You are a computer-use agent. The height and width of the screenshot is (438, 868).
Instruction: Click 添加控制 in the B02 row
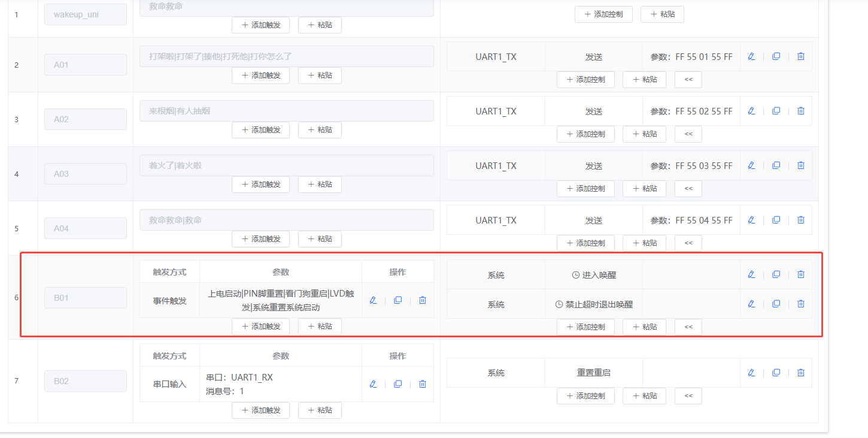coord(585,395)
